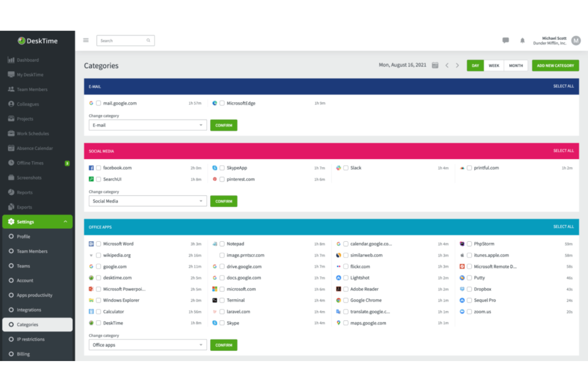Collapse the Settings sidebar section
588x392 pixels.
coord(65,222)
